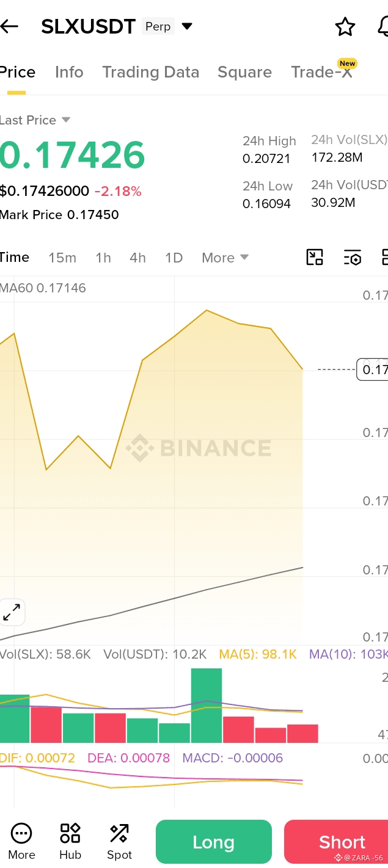Add SLXUSDT to favorites with star

(345, 27)
